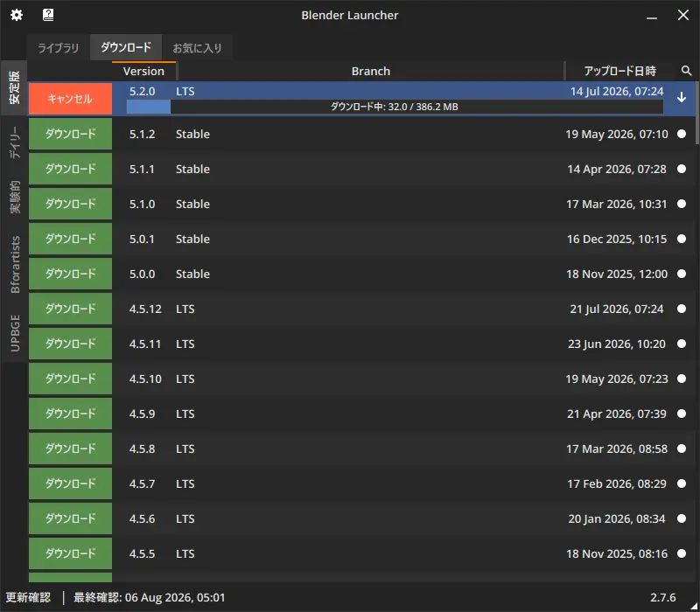700x612 pixels.
Task: Sort by the Branch column header
Action: pyautogui.click(x=371, y=71)
